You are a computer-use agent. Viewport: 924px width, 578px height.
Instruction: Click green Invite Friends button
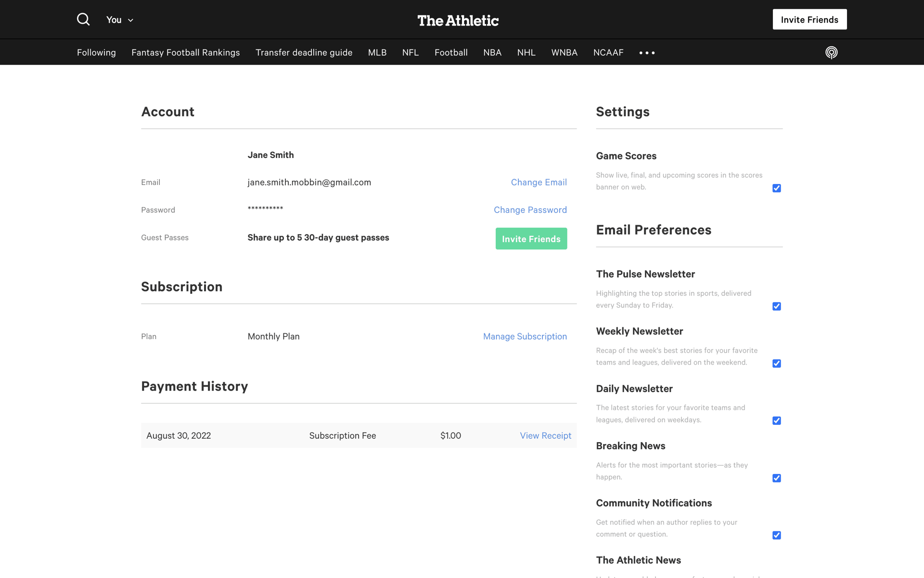(x=531, y=238)
